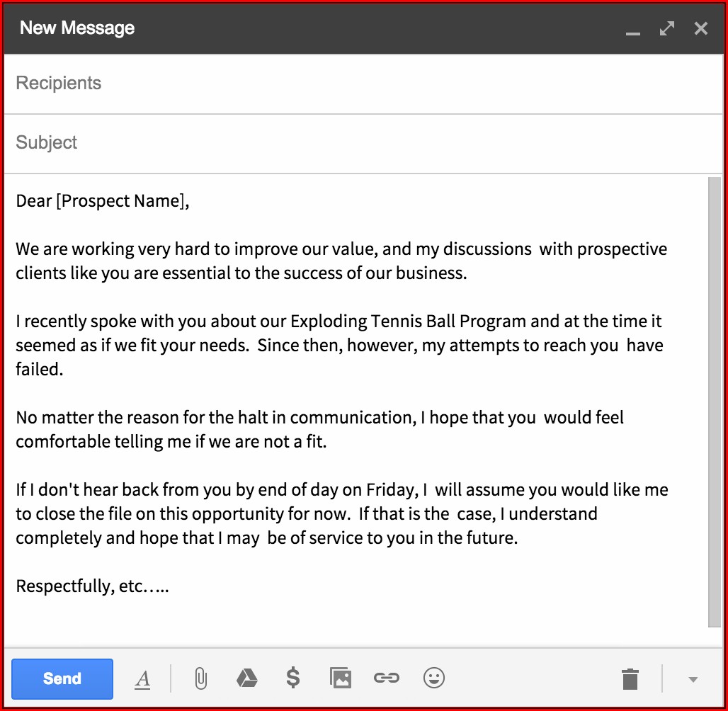Viewport: 728px width, 711px height.
Task: Insert a photo into the message
Action: click(340, 678)
